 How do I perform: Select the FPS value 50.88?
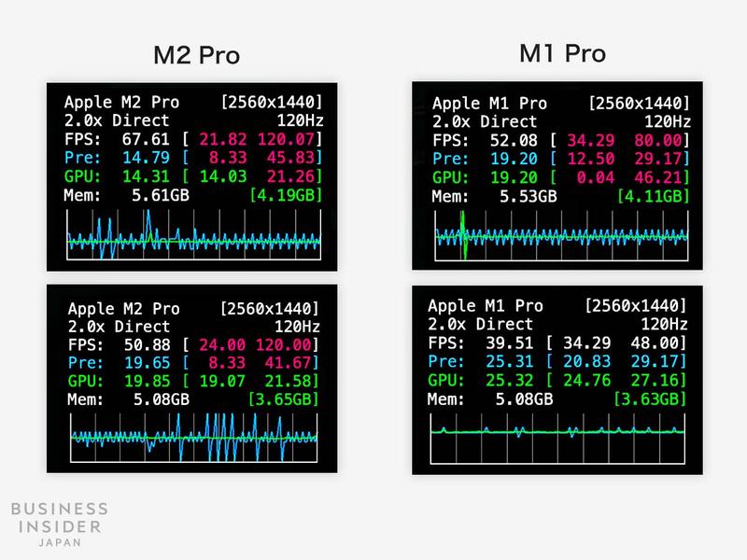(x=148, y=344)
